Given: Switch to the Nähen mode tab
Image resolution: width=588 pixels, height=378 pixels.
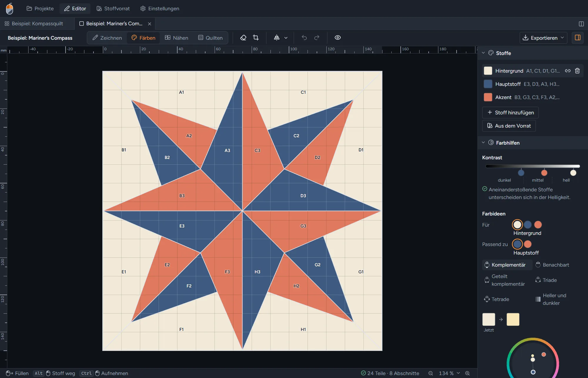Looking at the screenshot, I should (x=176, y=38).
